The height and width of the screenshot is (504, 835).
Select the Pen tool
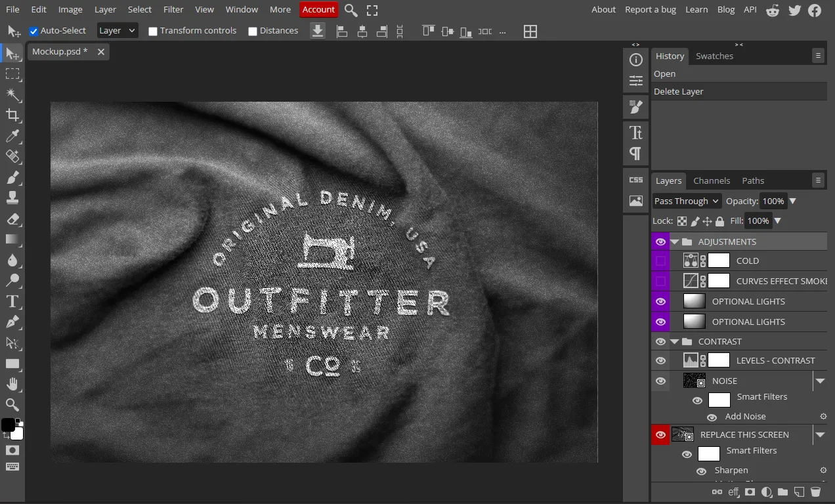(x=12, y=322)
